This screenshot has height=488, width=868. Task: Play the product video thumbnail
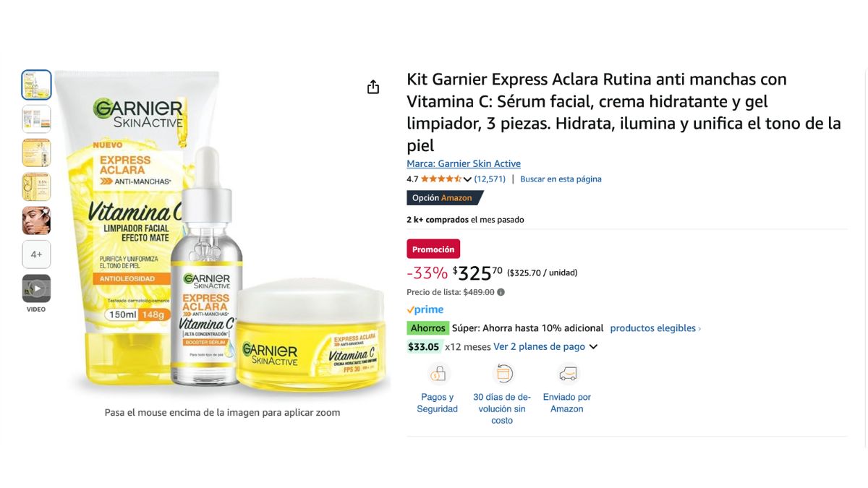click(x=36, y=288)
